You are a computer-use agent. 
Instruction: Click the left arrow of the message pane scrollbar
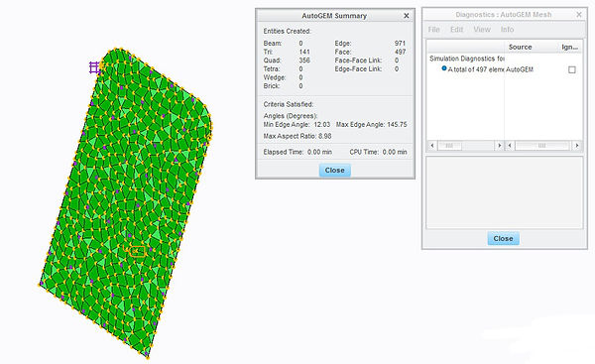[x=432, y=146]
